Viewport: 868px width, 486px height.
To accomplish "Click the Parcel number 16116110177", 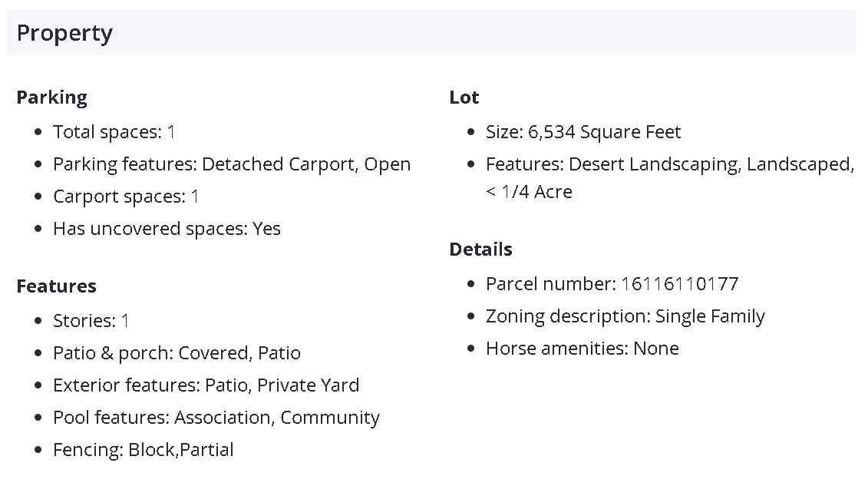I will click(x=612, y=284).
